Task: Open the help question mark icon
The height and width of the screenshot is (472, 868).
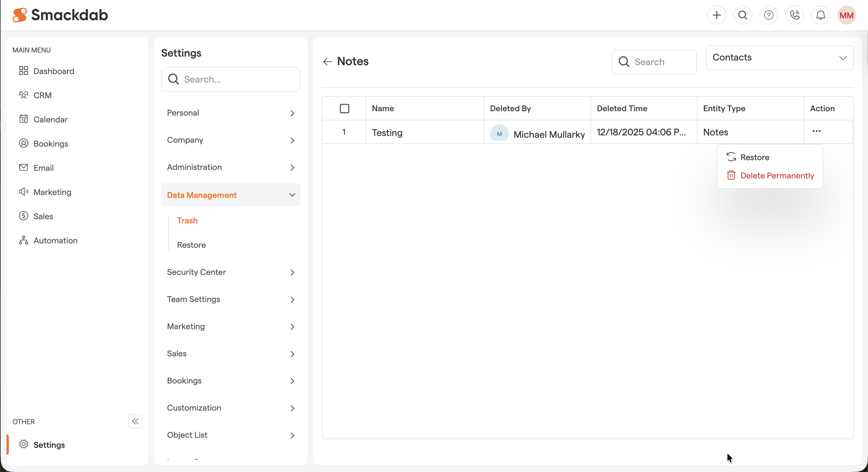Action: 769,15
